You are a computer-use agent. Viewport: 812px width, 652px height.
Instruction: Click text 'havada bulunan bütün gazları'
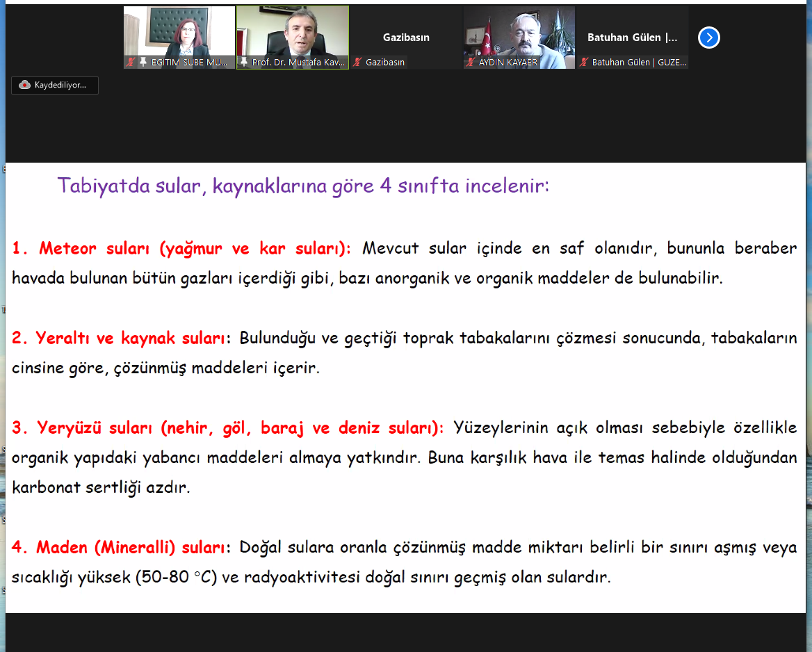coord(122,279)
